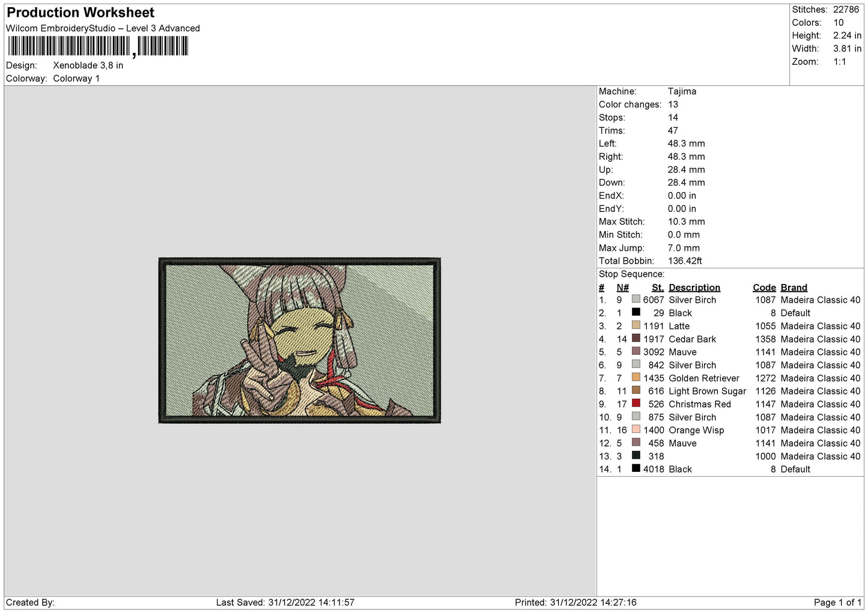Select the Silver Birch swatch in row 1
The width and height of the screenshot is (868, 613).
coord(636,299)
